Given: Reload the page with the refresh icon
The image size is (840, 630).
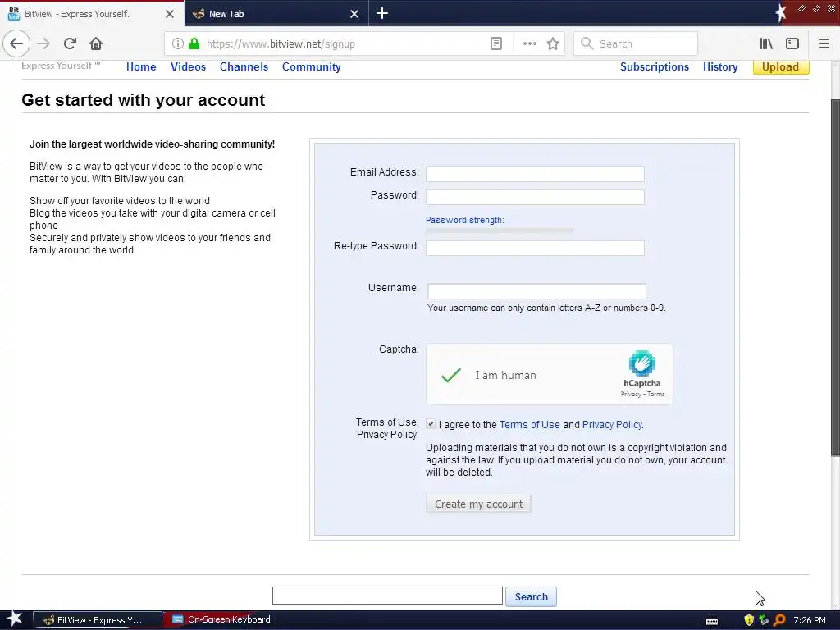Looking at the screenshot, I should pos(70,44).
